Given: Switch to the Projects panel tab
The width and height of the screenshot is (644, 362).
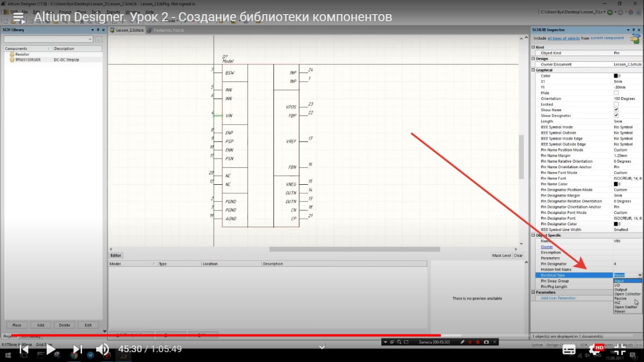Looking at the screenshot, I should tap(10, 336).
